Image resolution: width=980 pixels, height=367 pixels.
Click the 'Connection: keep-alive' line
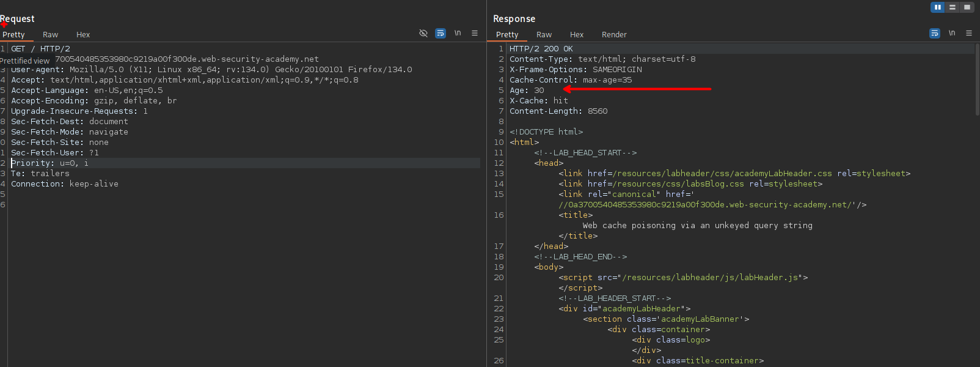(65, 183)
